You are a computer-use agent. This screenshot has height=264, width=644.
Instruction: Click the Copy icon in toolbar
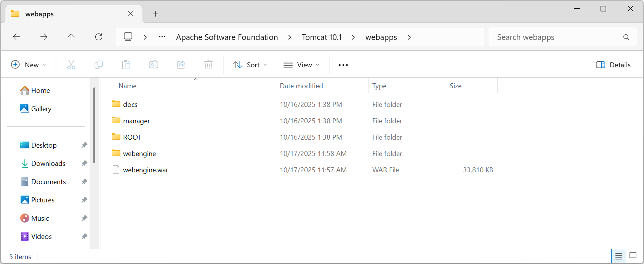click(99, 65)
